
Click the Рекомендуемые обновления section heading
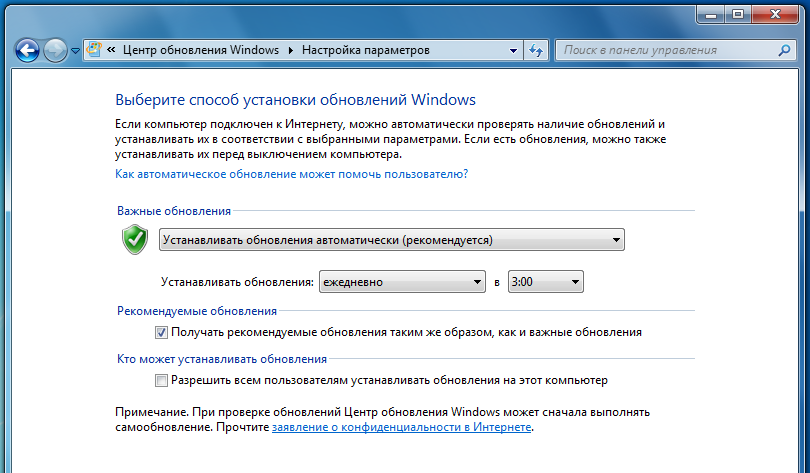click(x=197, y=311)
